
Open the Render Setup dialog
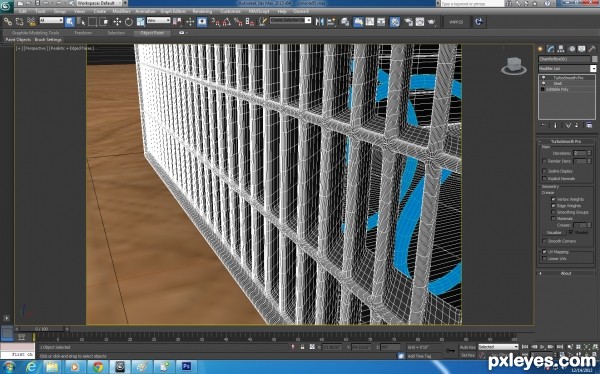408,22
